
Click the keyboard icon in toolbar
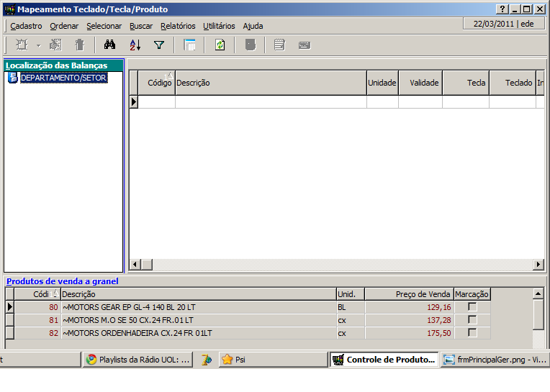pos(304,45)
